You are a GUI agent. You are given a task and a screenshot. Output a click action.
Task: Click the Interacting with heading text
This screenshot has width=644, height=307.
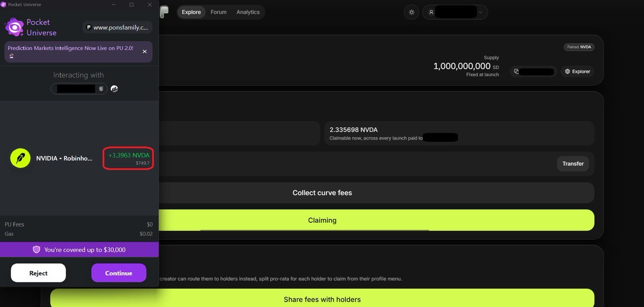coord(78,75)
